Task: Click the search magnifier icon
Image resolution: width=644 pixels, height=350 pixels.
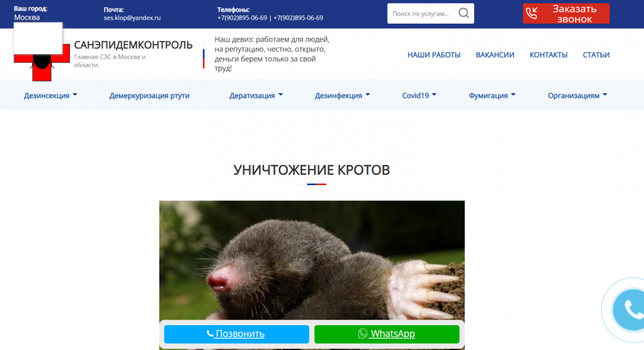Action: pos(463,13)
